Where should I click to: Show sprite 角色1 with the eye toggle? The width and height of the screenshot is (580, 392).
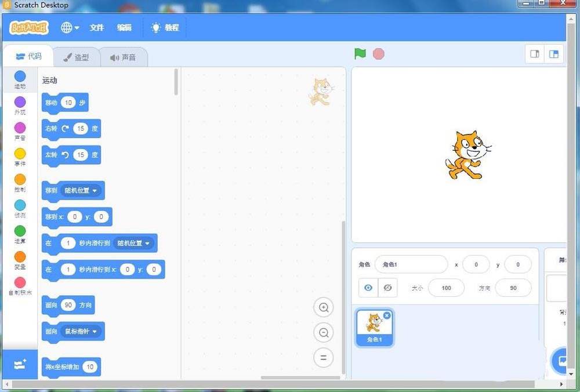point(368,288)
